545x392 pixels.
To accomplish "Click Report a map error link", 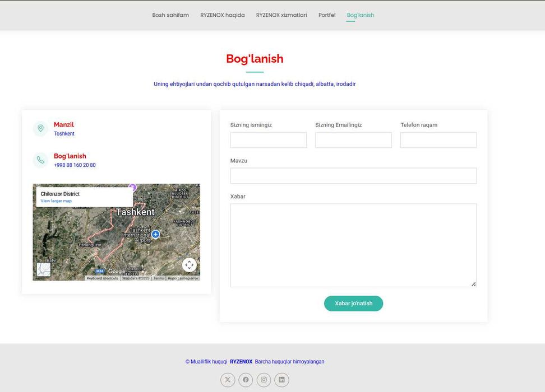I will [183, 278].
